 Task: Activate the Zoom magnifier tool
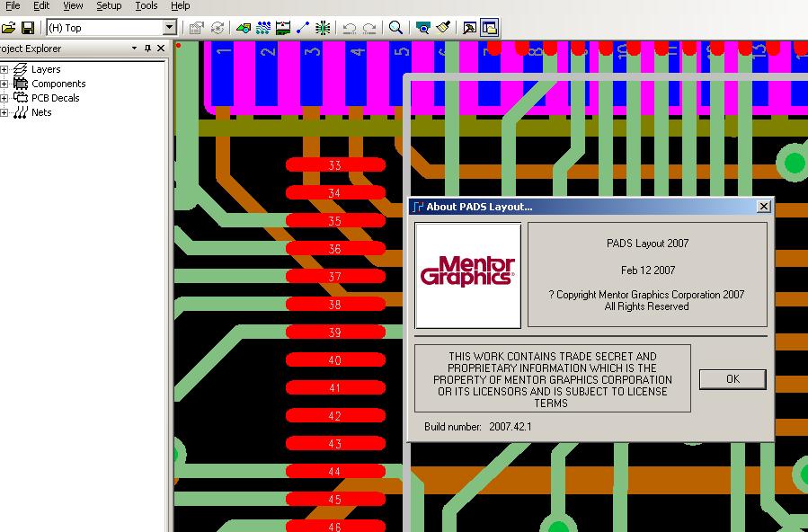pyautogui.click(x=395, y=27)
